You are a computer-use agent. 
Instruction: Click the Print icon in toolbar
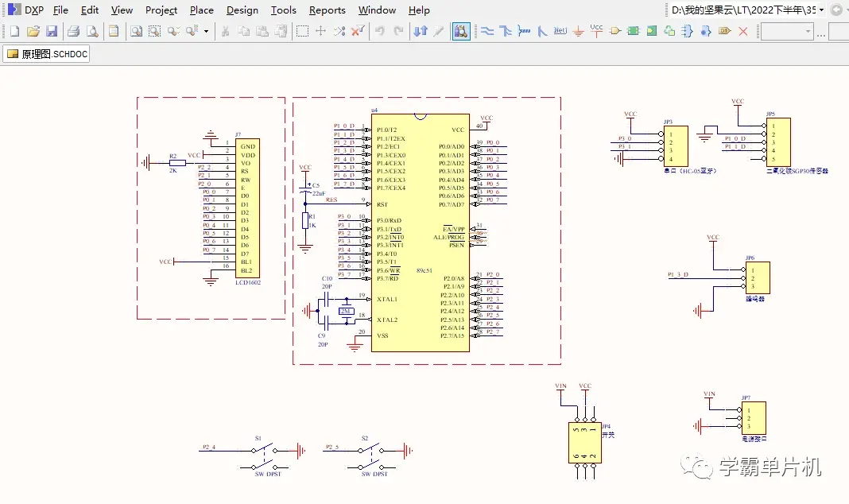(x=73, y=31)
